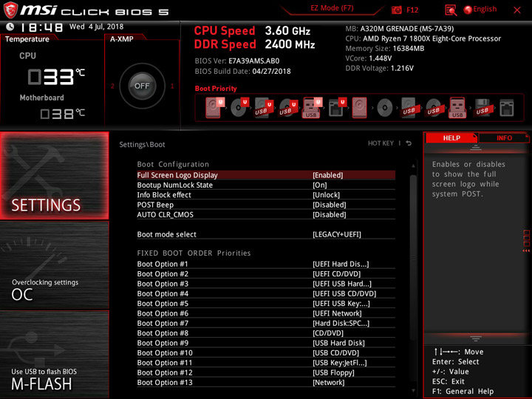Click the UEFI CD/DVD boot priority icon

pyautogui.click(x=239, y=108)
